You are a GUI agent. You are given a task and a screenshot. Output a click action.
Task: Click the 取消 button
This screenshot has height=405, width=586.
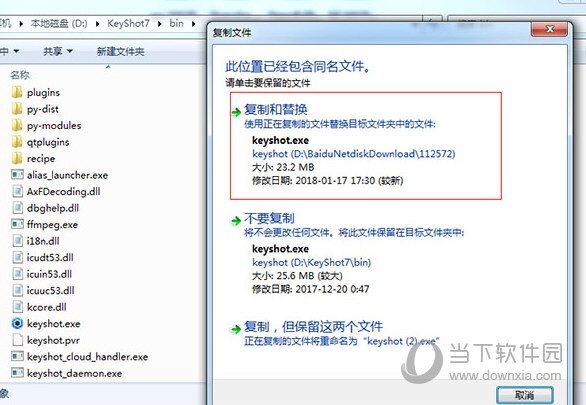pos(524,395)
